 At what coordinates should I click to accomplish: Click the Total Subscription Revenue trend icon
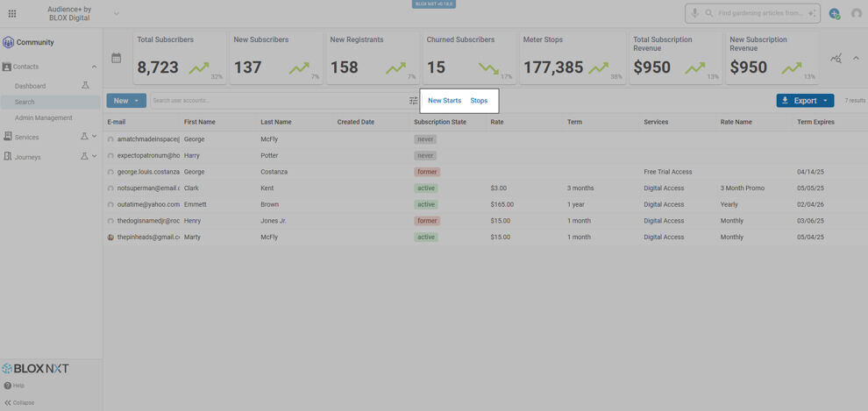pos(694,68)
